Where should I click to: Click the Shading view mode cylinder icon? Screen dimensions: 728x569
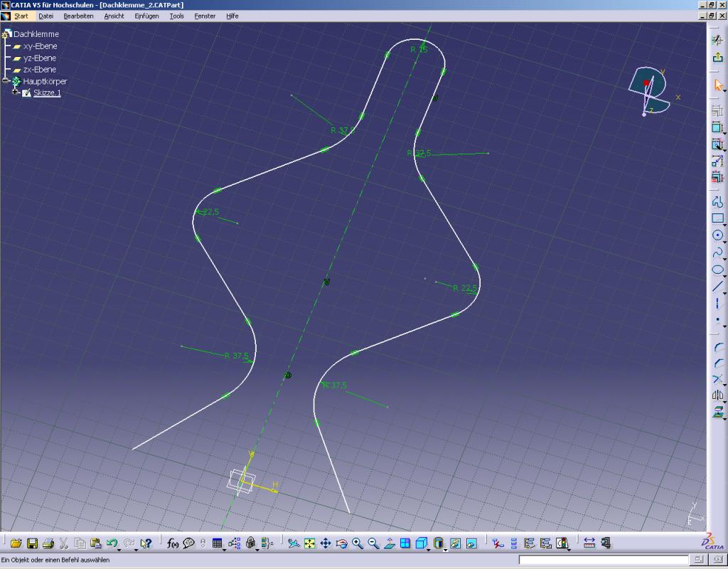click(x=437, y=543)
